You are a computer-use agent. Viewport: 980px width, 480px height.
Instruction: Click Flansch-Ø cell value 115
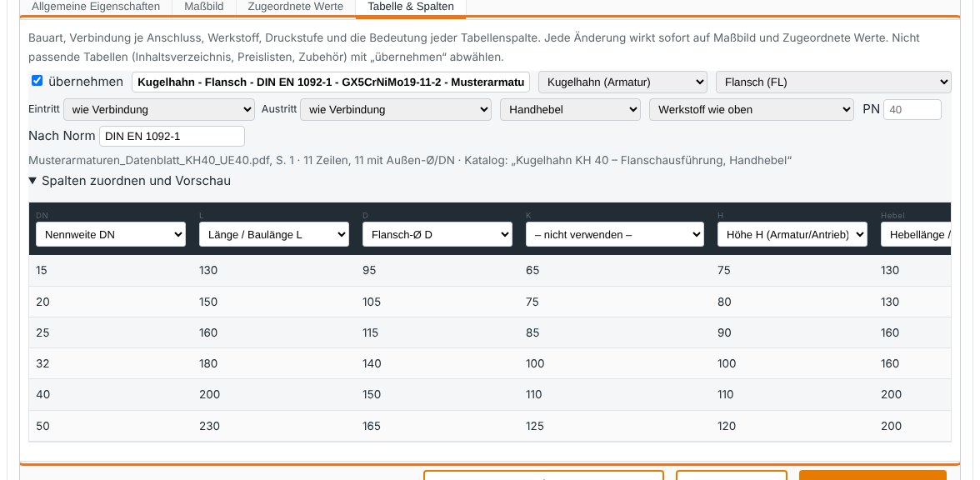point(371,332)
